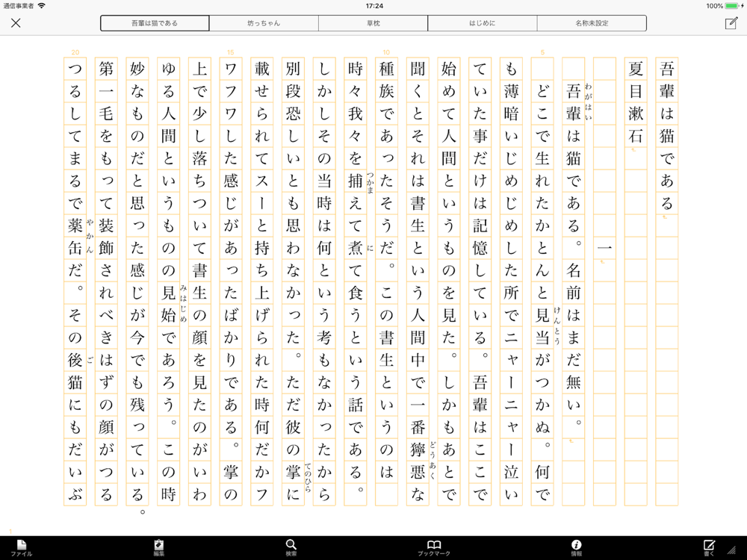
Task: Select the はじめに tab
Action: coord(482,23)
